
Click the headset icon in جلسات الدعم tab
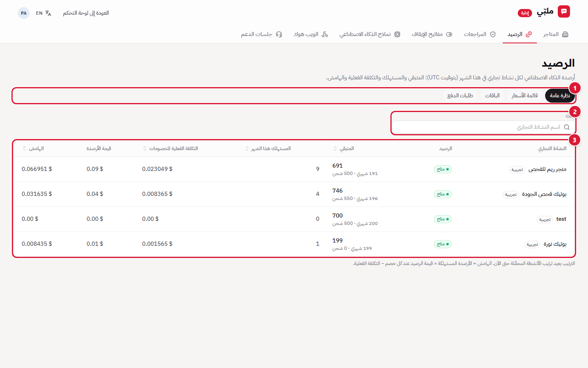[279, 34]
